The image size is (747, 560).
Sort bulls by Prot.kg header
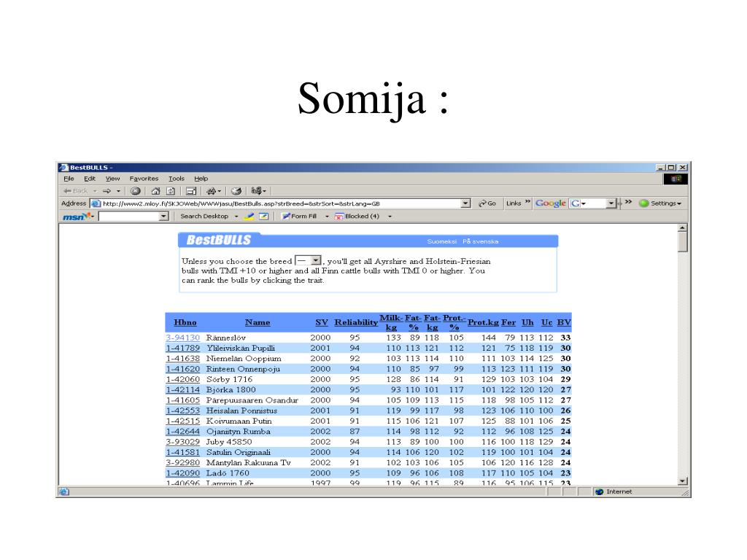coord(483,322)
